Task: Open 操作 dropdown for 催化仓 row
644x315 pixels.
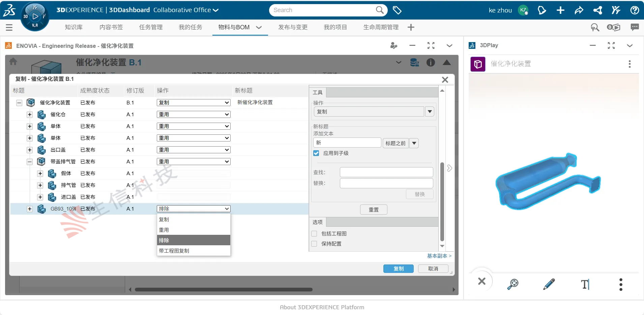Action: 194,115
